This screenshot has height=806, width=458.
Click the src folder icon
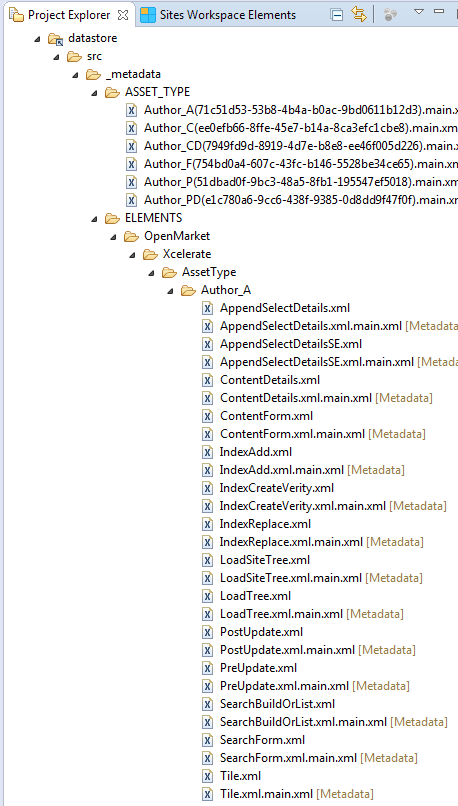coord(75,57)
